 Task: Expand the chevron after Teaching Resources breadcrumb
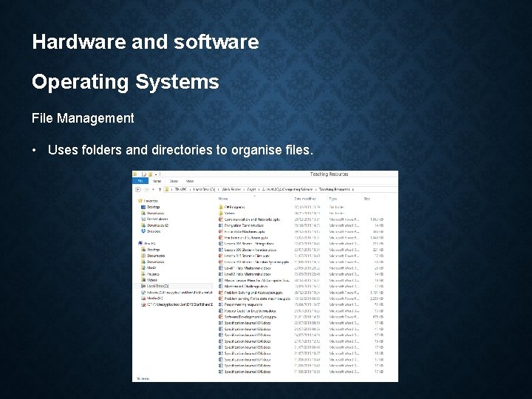[353, 189]
